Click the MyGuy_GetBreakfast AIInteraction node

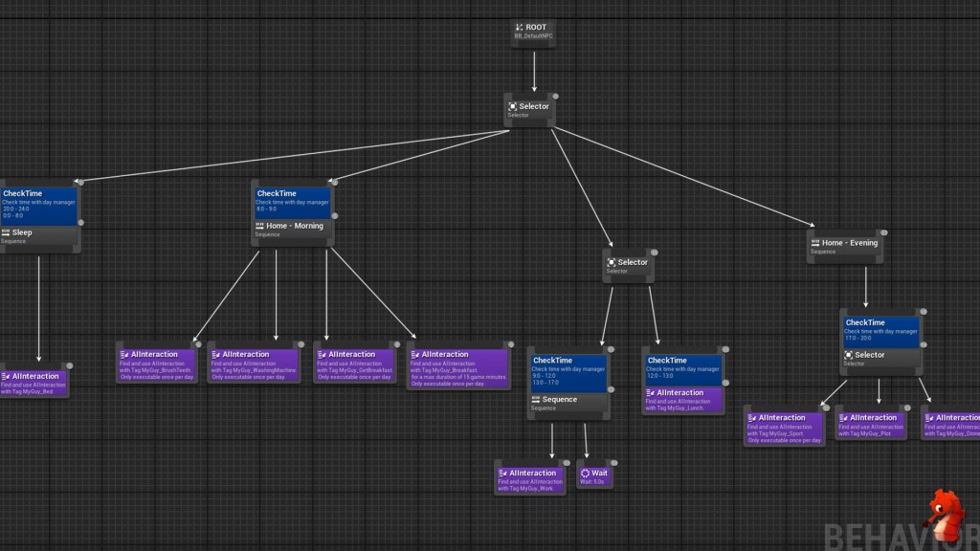click(x=354, y=365)
